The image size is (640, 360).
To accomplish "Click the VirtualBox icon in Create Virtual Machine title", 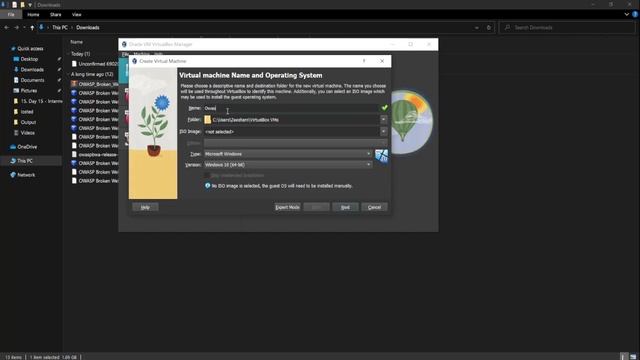I will coord(135,61).
